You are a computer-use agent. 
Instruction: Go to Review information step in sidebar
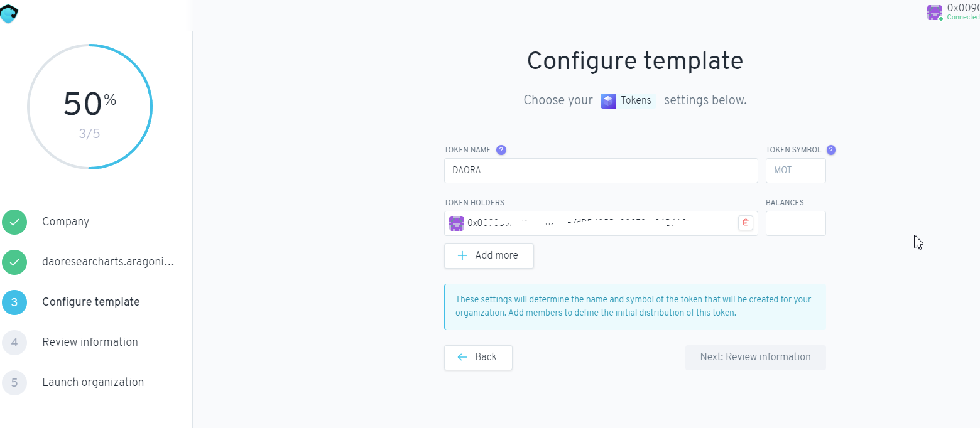(90, 342)
